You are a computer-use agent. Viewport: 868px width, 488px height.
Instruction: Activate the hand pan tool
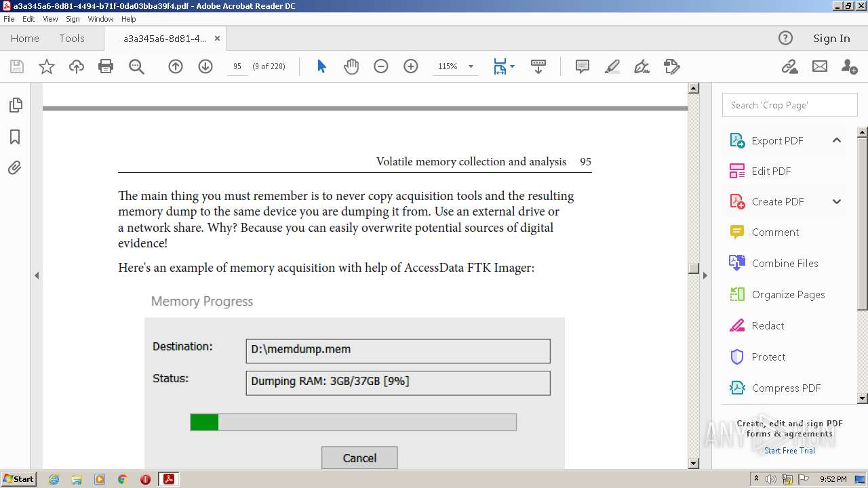(x=351, y=66)
